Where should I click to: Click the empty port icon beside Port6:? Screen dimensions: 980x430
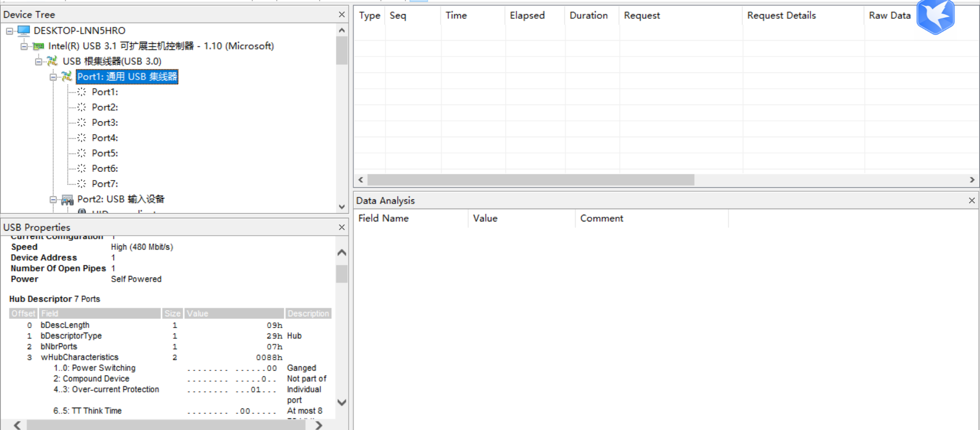tap(82, 168)
